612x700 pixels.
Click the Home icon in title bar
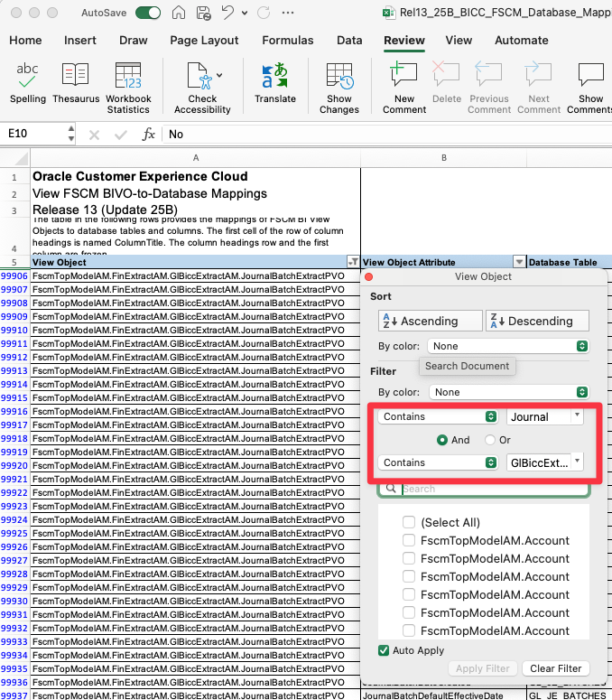[179, 14]
